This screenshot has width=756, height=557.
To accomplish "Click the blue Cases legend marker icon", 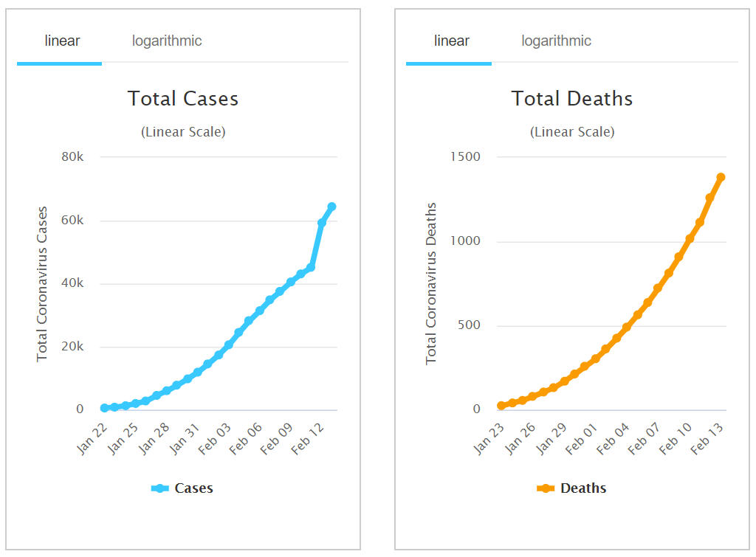I will 159,488.
